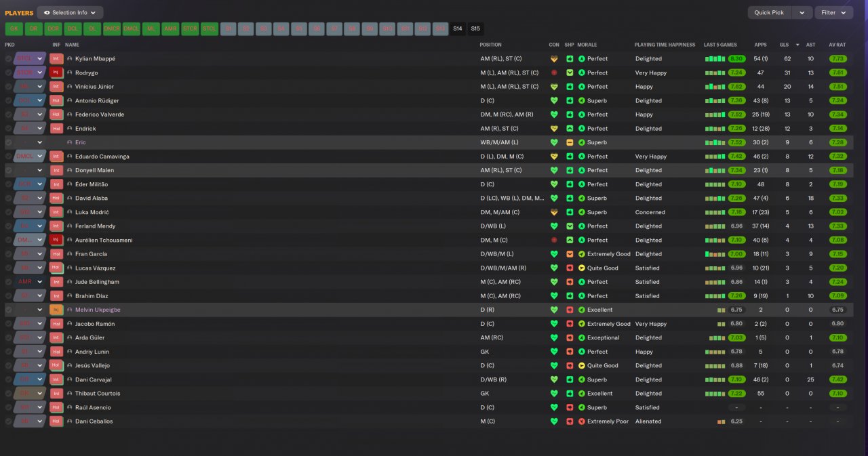
Task: Click the Int info badge for Kylian Mbappé
Action: [56, 59]
